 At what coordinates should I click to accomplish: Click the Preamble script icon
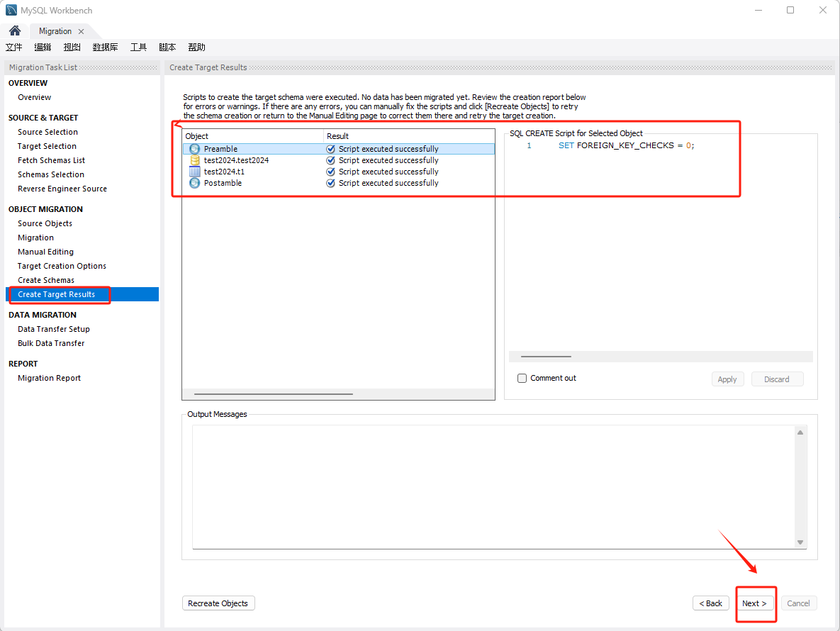[195, 149]
